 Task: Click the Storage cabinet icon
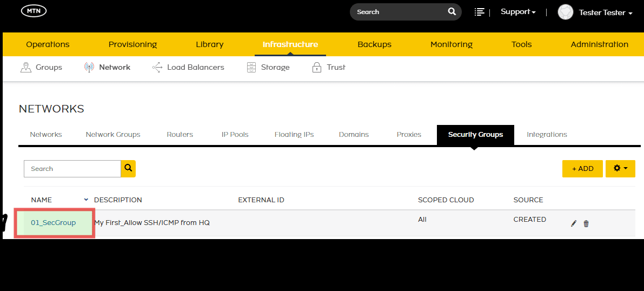point(251,68)
